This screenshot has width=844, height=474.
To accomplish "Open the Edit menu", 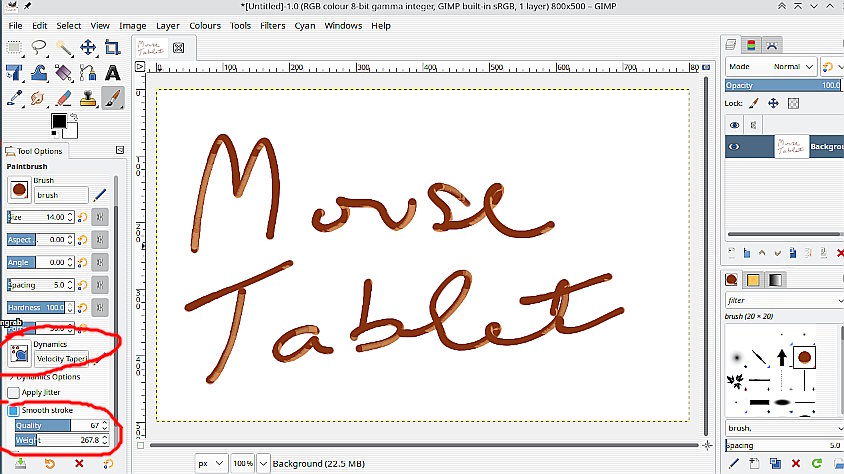I will 39,25.
